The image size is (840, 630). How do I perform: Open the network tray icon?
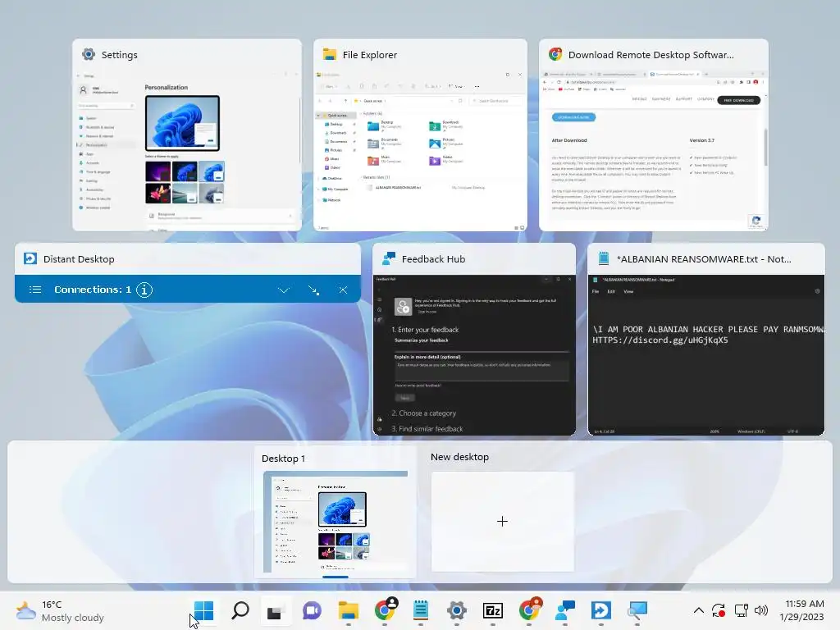tap(742, 610)
